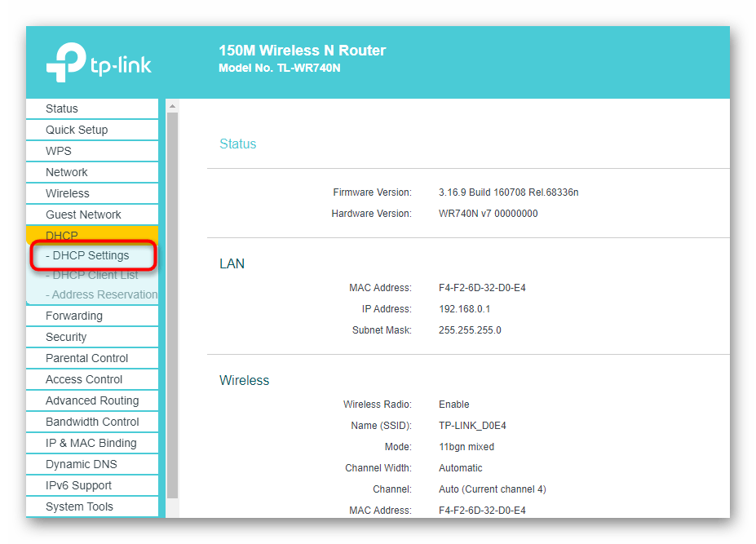This screenshot has height=544, width=756.
Task: Open Quick Setup in the sidebar
Action: [77, 130]
